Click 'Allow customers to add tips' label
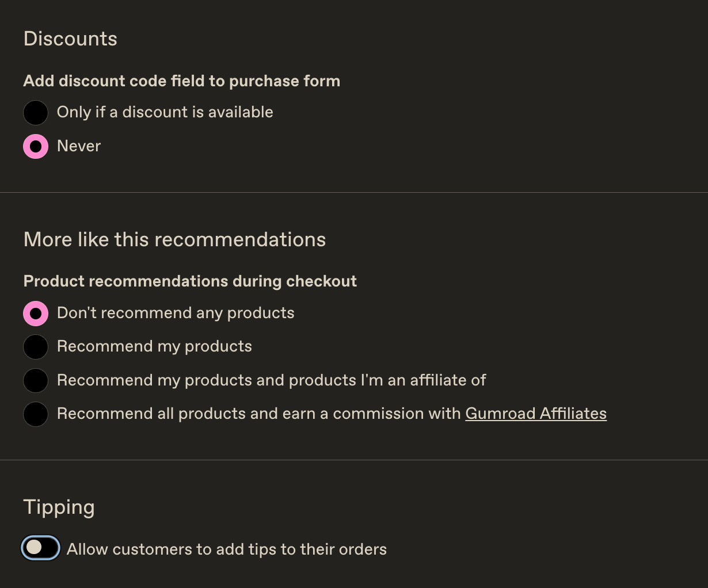 pos(227,549)
